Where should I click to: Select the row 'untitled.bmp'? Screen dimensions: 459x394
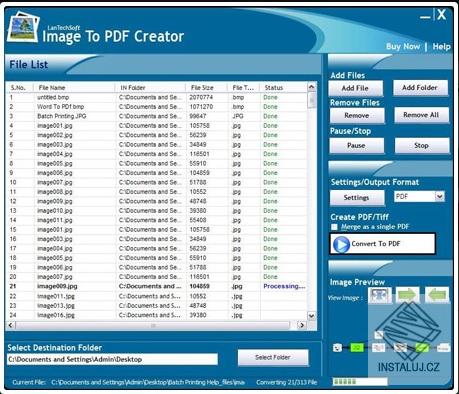157,97
